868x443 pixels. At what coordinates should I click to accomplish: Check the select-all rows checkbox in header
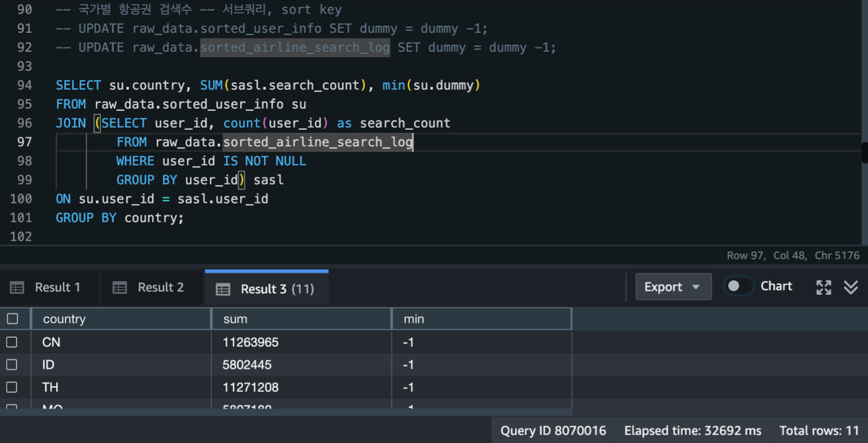pos(12,318)
